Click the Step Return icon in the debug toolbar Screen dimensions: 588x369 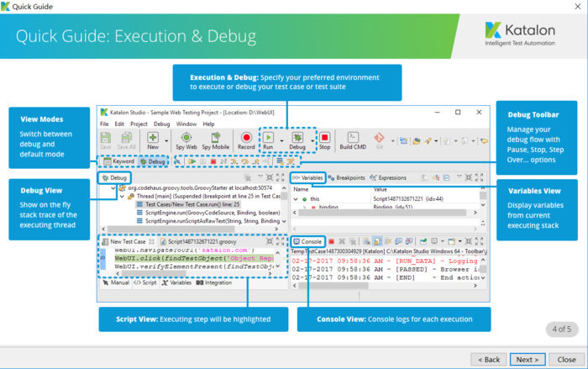[x=255, y=161]
